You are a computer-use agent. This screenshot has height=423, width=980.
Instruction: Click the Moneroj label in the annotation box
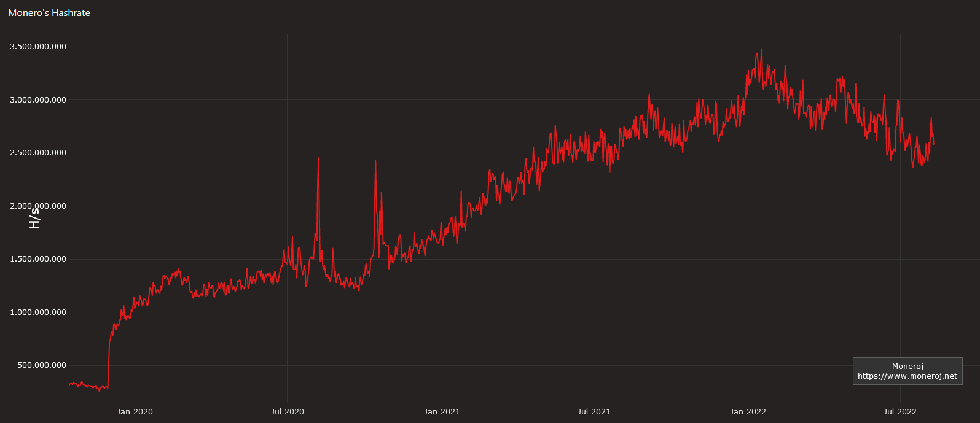pyautogui.click(x=907, y=367)
